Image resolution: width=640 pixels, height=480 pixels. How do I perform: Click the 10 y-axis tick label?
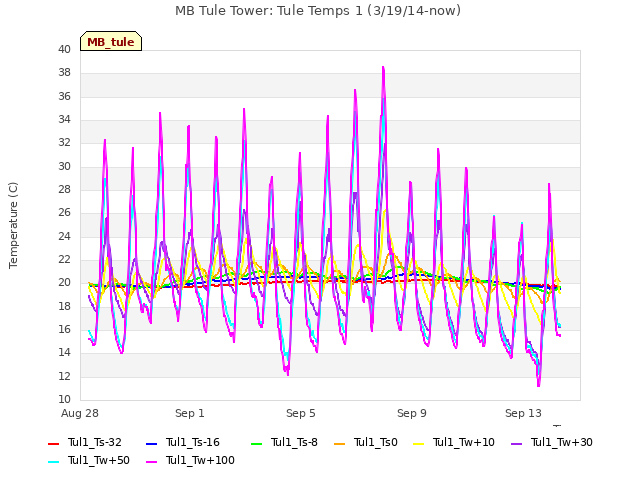pyautogui.click(x=64, y=399)
